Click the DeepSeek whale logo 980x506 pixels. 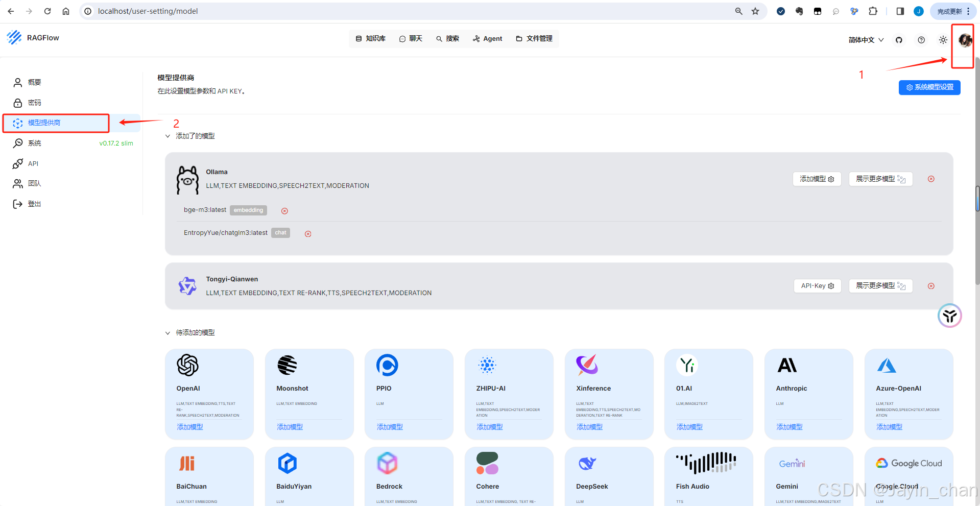pos(587,463)
